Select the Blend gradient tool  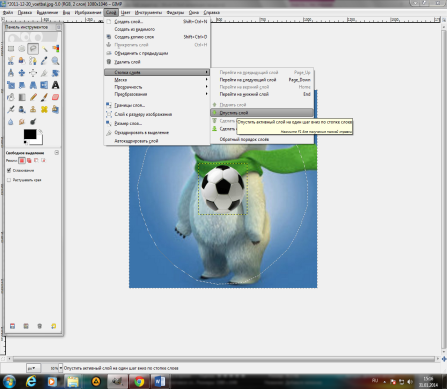[22, 97]
